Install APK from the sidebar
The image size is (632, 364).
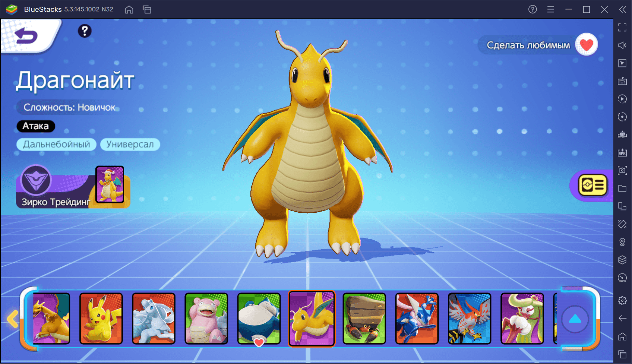pos(622,152)
